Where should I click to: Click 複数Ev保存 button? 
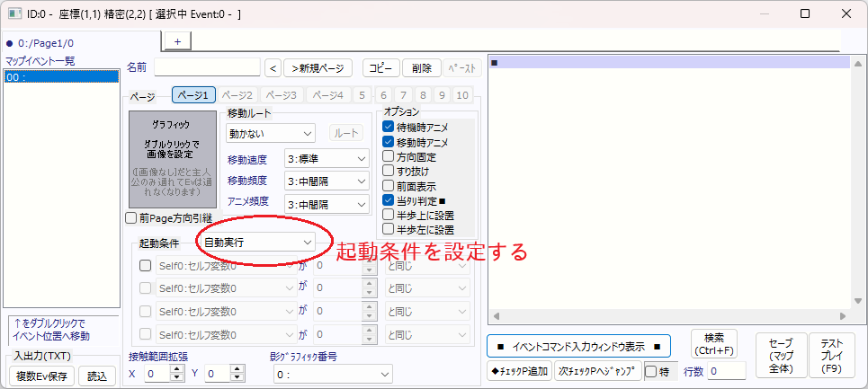[x=41, y=376]
